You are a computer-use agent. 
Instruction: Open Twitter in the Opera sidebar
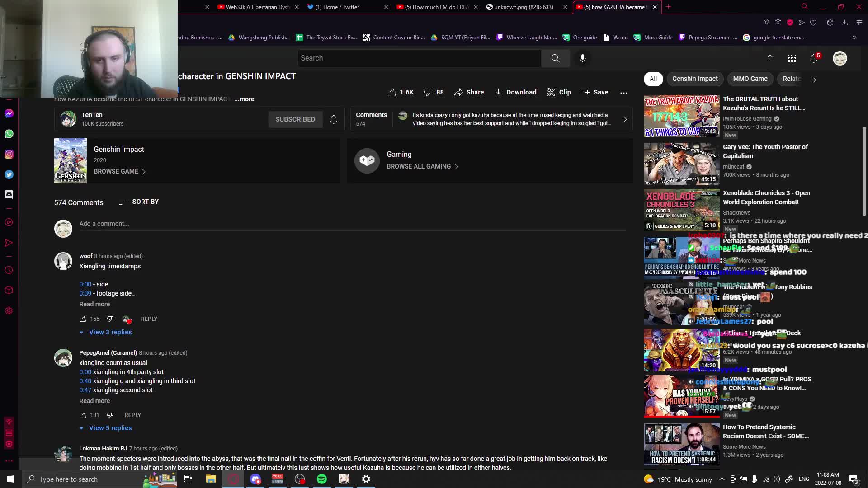tap(9, 174)
